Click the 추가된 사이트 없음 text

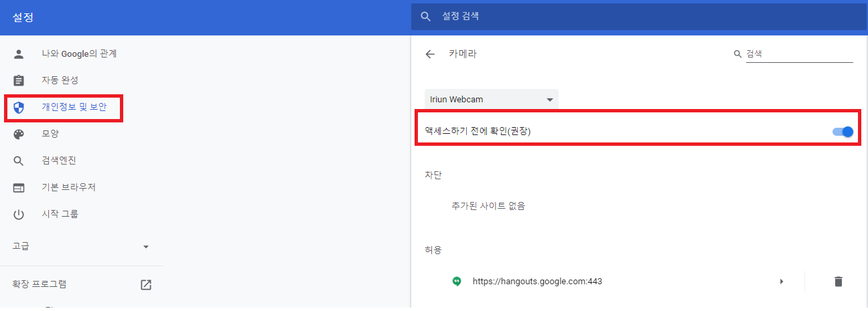point(488,206)
